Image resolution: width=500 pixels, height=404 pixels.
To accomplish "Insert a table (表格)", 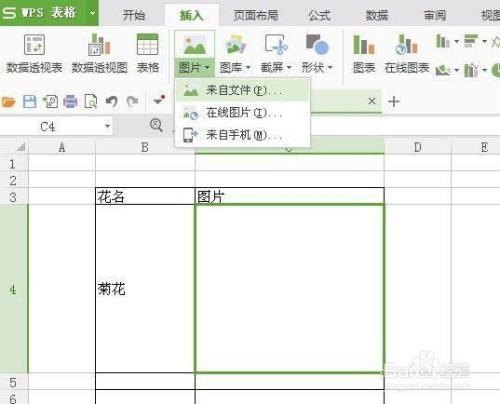I will click(148, 53).
